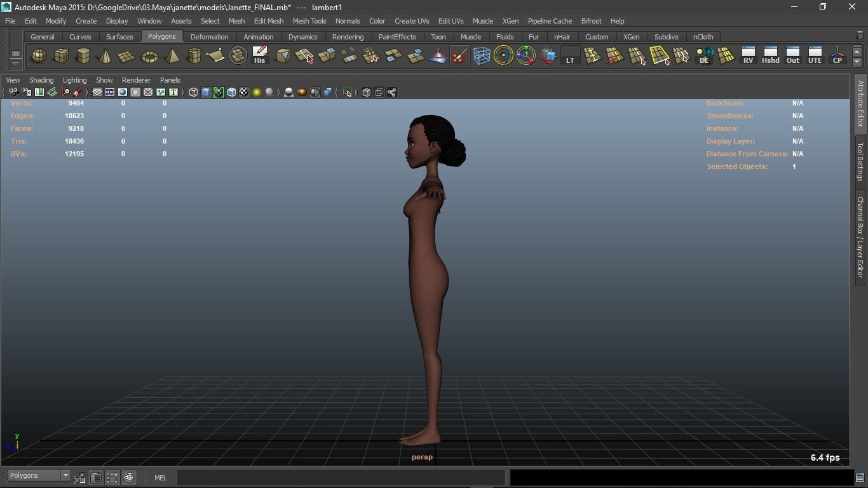This screenshot has width=868, height=488.
Task: Create a polygon cone from the shelf
Action: pos(105,56)
